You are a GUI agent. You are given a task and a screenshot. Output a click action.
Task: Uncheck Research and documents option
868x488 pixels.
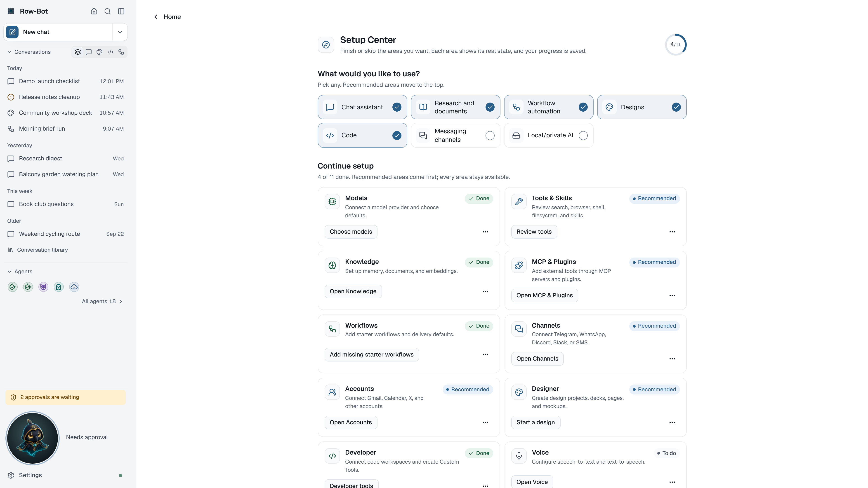click(x=455, y=107)
